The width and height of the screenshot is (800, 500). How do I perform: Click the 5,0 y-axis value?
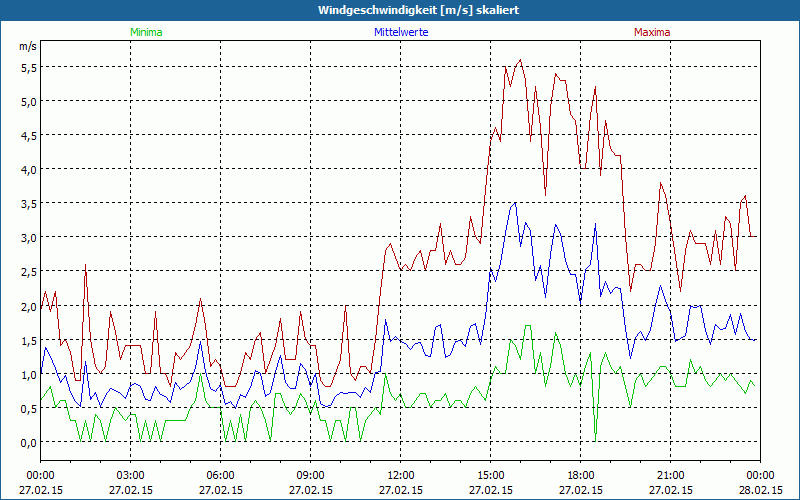click(29, 102)
